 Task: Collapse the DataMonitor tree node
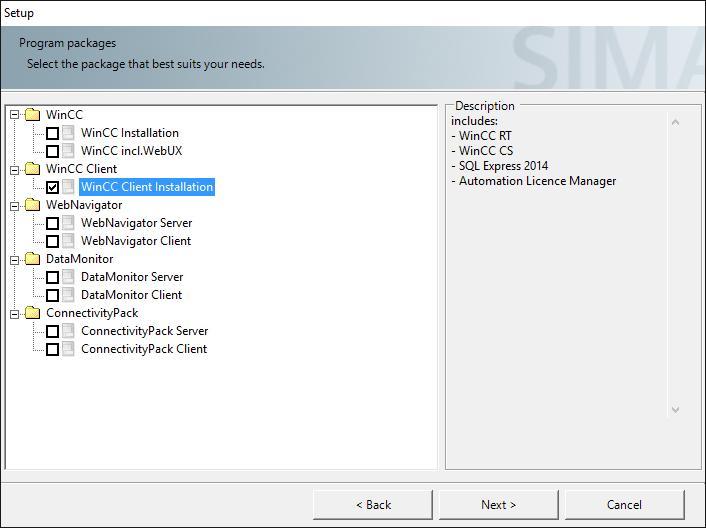(14, 260)
